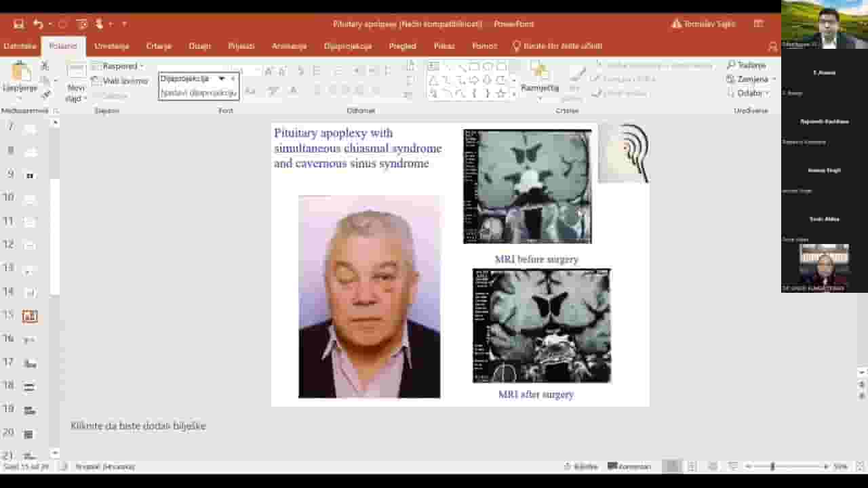Image resolution: width=868 pixels, height=488 pixels.
Task: Open the Dijaprojekcija ribbon tab
Action: click(348, 46)
